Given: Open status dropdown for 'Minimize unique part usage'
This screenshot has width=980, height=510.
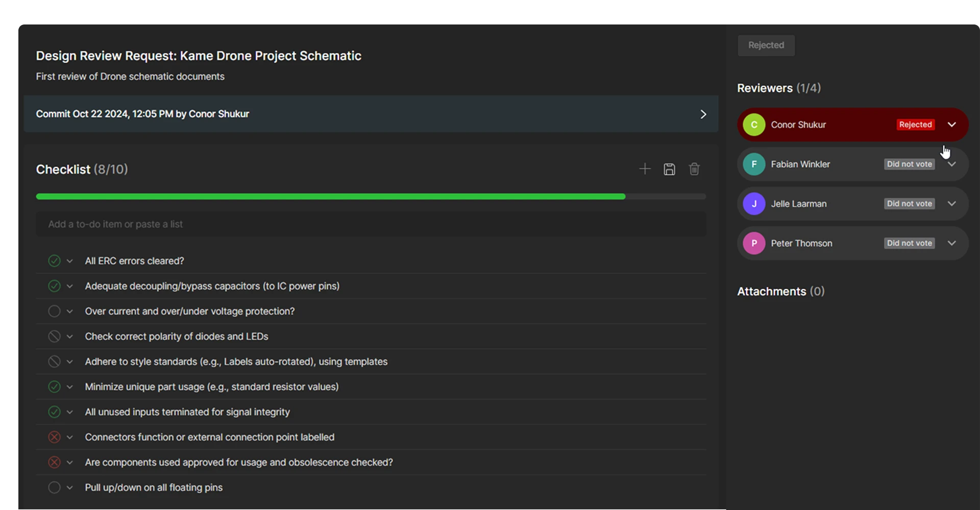Looking at the screenshot, I should pyautogui.click(x=70, y=387).
